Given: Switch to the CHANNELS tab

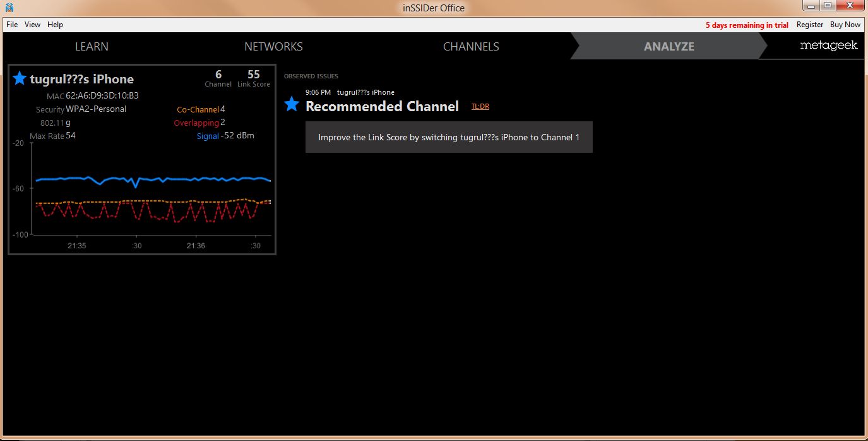Looking at the screenshot, I should (471, 47).
